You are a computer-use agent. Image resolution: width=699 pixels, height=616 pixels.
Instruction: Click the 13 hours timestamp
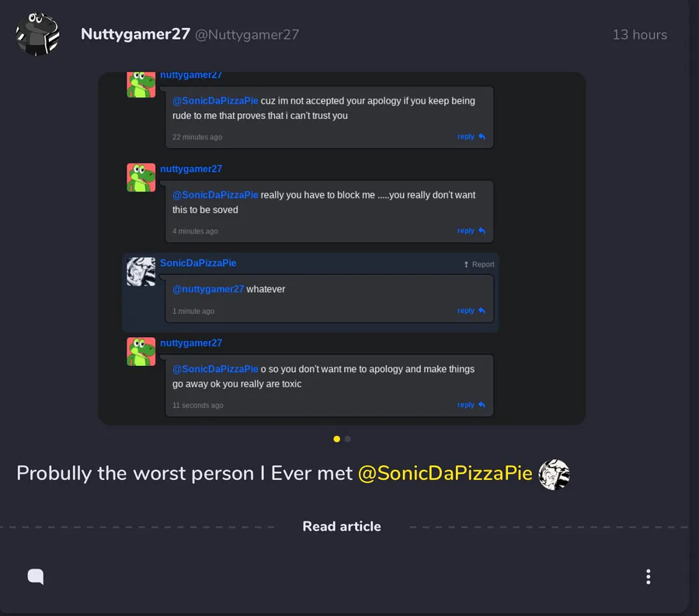(640, 35)
